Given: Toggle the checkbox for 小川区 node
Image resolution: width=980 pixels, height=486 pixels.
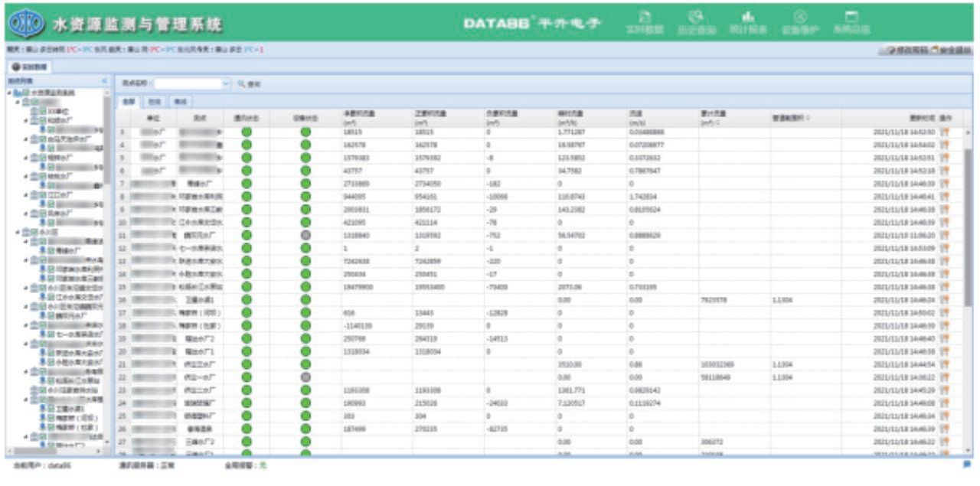Looking at the screenshot, I should pos(34,231).
